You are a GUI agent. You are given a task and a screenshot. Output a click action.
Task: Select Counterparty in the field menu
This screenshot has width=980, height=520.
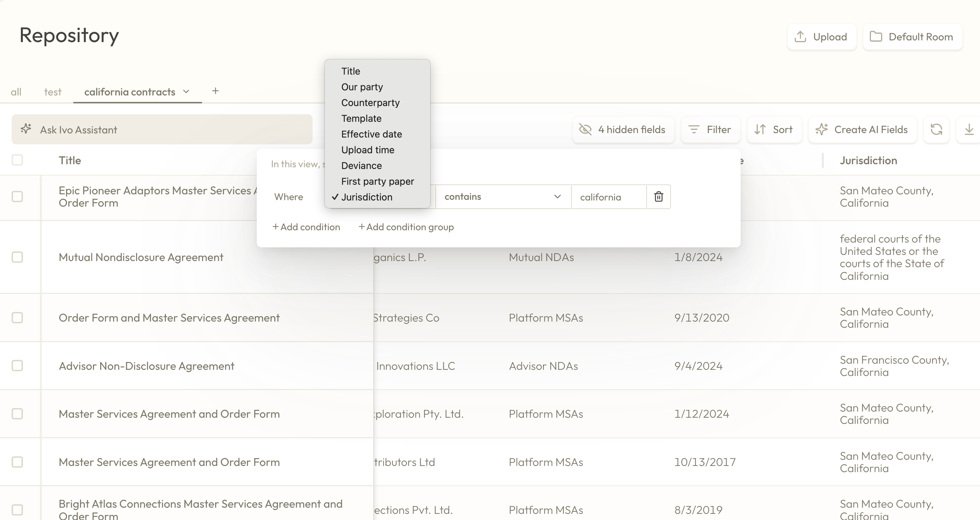coord(371,102)
